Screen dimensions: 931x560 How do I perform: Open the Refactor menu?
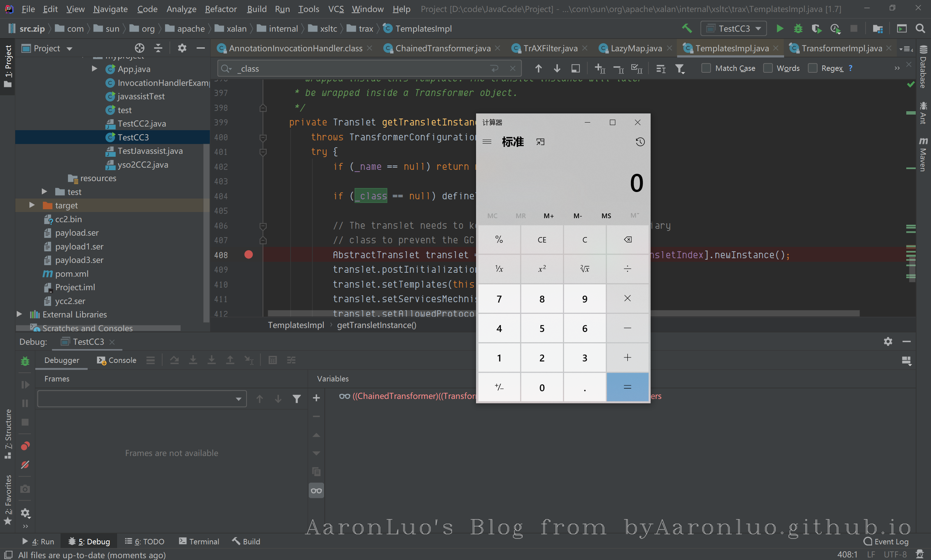pyautogui.click(x=220, y=9)
